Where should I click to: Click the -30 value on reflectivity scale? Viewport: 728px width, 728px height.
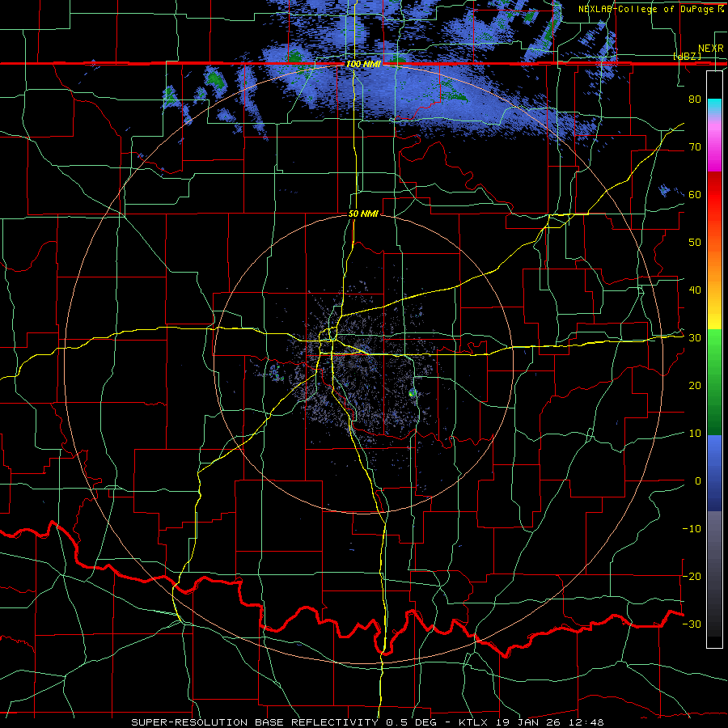[x=692, y=624]
